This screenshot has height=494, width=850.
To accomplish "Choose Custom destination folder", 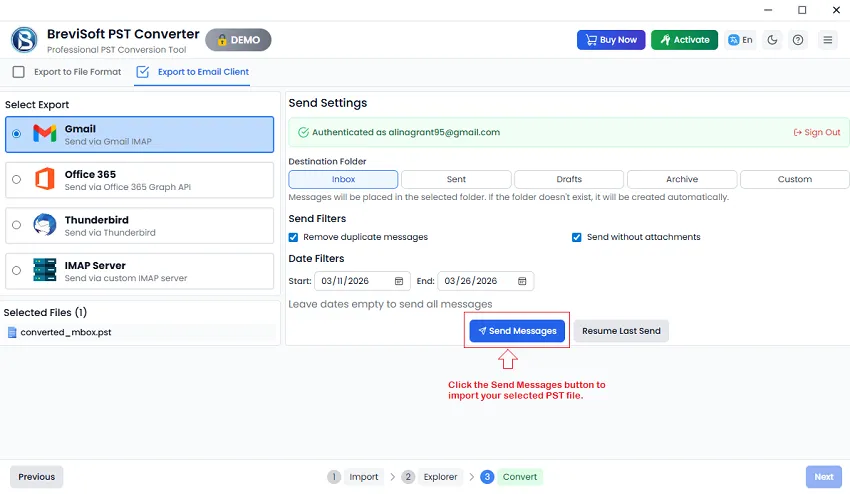I will tap(795, 179).
